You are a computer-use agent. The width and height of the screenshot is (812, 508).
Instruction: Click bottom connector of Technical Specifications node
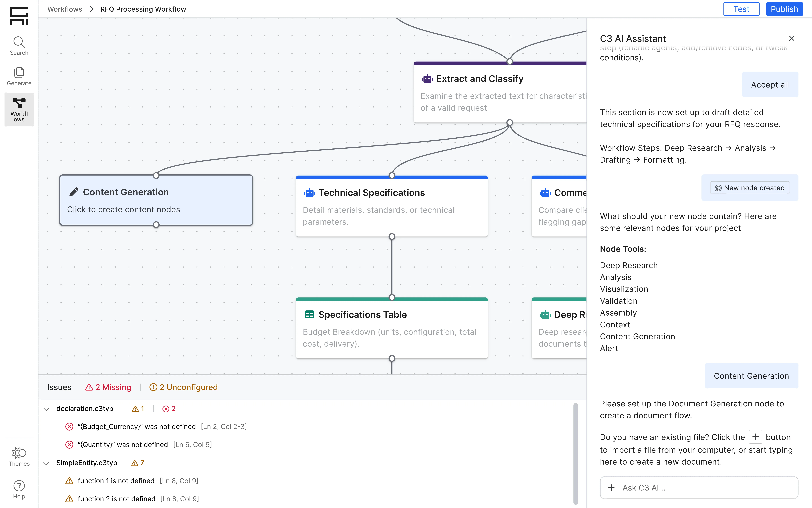pyautogui.click(x=392, y=237)
